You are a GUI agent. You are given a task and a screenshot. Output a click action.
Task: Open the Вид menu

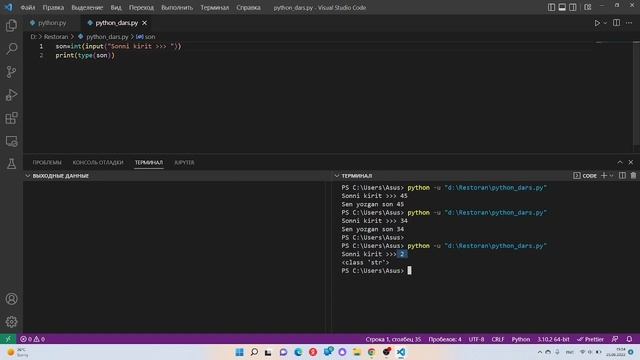pyautogui.click(x=116, y=7)
